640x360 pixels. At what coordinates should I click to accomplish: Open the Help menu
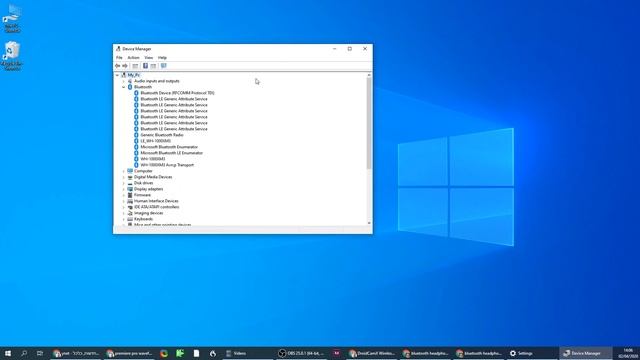pos(162,58)
